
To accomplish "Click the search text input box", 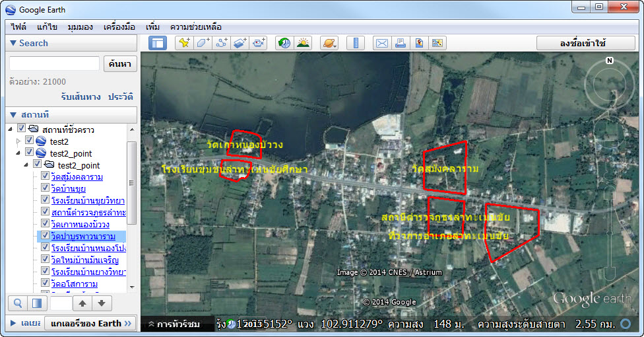I will [54, 64].
